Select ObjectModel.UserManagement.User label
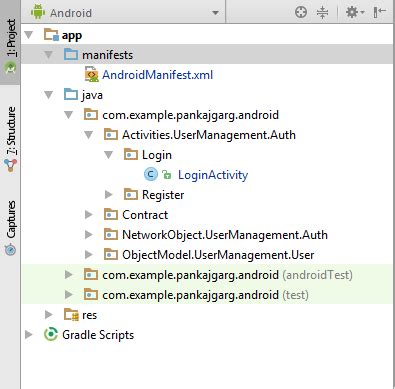 click(218, 255)
